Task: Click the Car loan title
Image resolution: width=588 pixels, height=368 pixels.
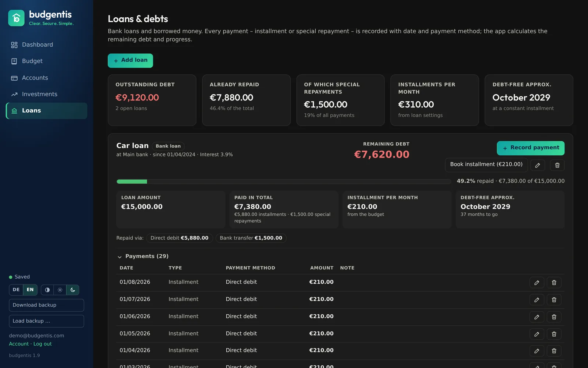Action: pyautogui.click(x=132, y=146)
